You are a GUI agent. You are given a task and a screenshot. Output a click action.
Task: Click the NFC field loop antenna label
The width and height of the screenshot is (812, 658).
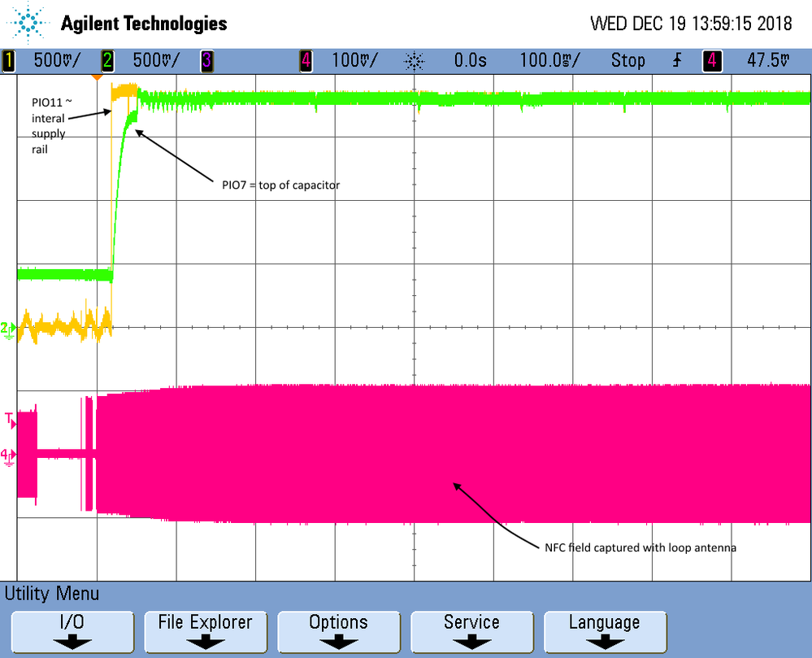pos(640,547)
